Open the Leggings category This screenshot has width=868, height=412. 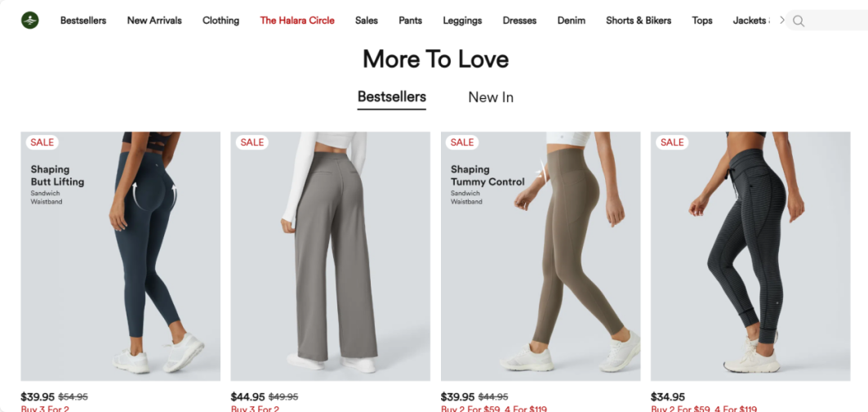462,20
